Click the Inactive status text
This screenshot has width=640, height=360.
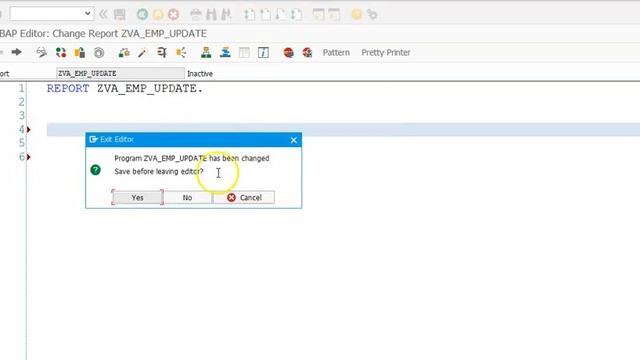click(x=200, y=74)
